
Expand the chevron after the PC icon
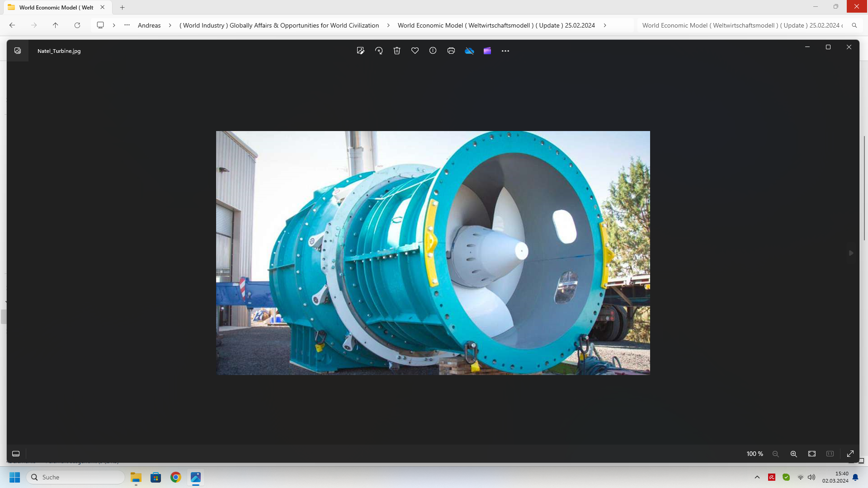[114, 25]
